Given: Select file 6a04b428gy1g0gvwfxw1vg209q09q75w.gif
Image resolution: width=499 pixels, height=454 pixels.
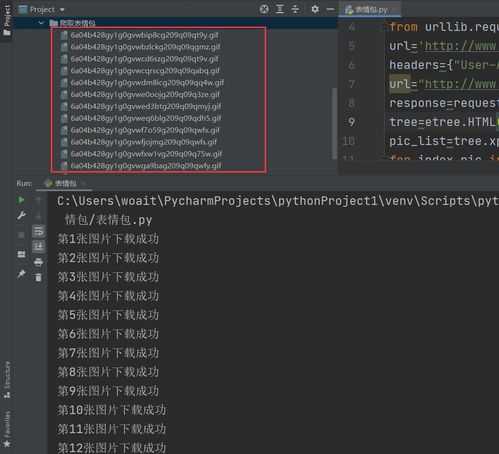Looking at the screenshot, I should click(x=146, y=154).
